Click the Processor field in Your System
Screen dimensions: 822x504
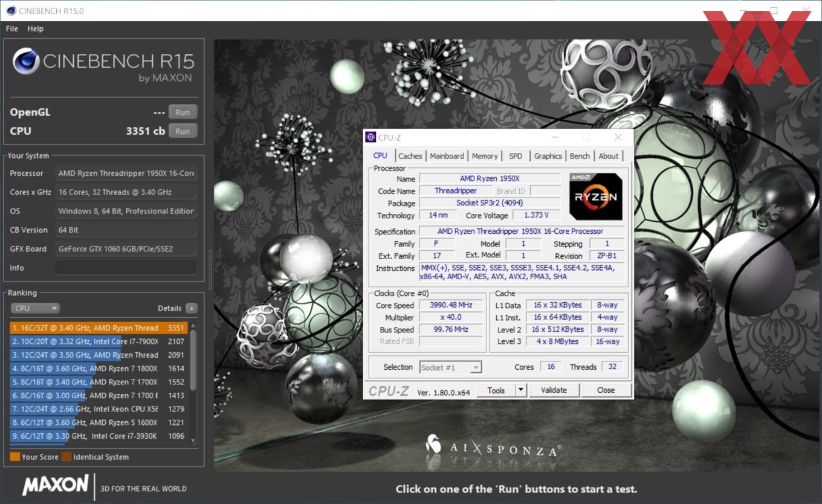126,173
